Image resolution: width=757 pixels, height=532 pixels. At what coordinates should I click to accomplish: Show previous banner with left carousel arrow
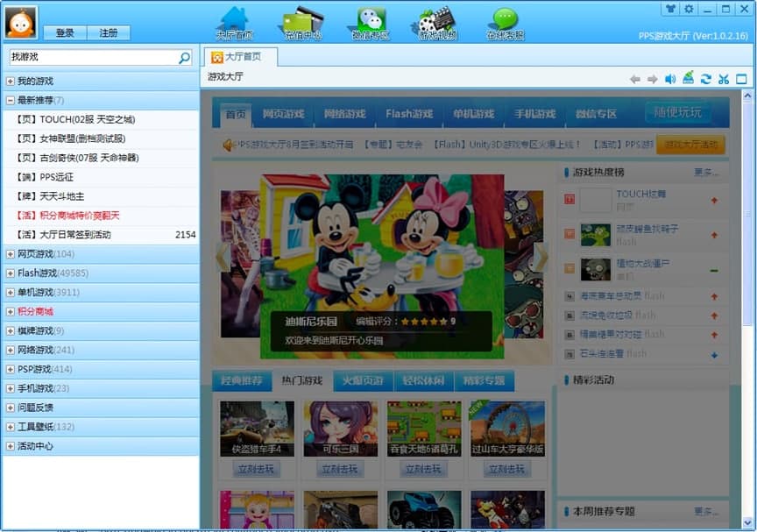tap(223, 257)
